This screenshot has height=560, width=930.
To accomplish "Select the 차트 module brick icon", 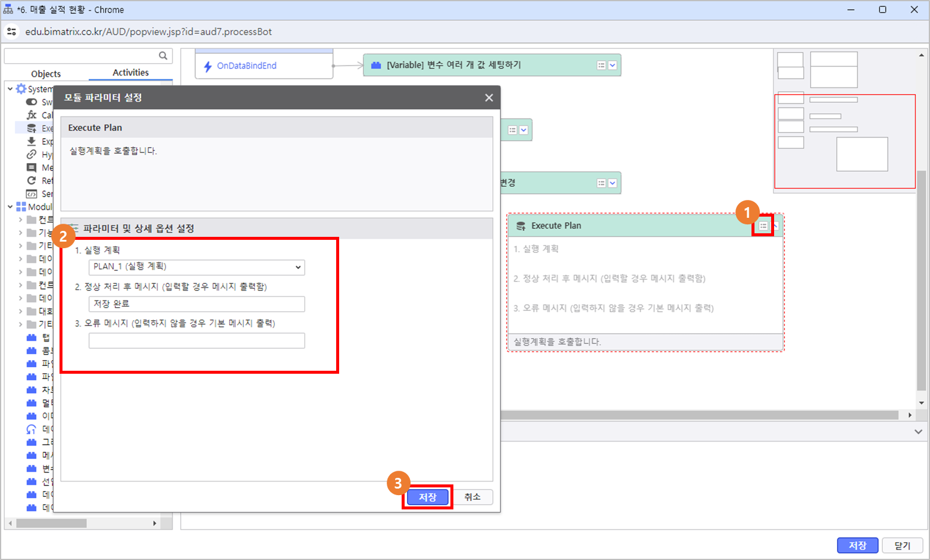I will (x=32, y=390).
